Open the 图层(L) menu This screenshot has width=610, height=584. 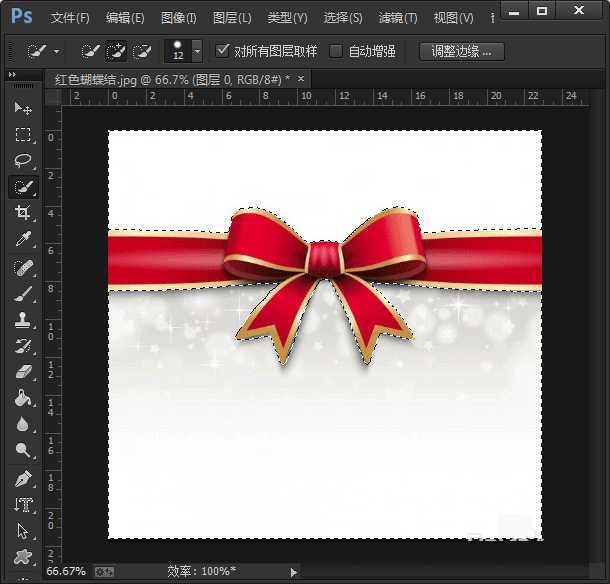pyautogui.click(x=232, y=18)
